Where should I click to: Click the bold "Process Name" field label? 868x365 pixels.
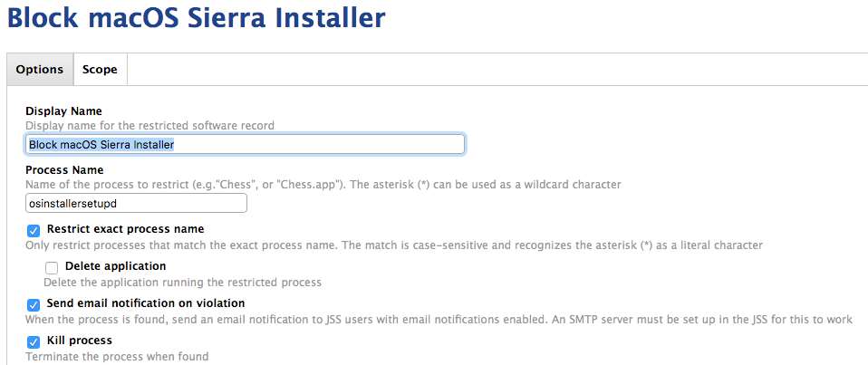coord(64,170)
